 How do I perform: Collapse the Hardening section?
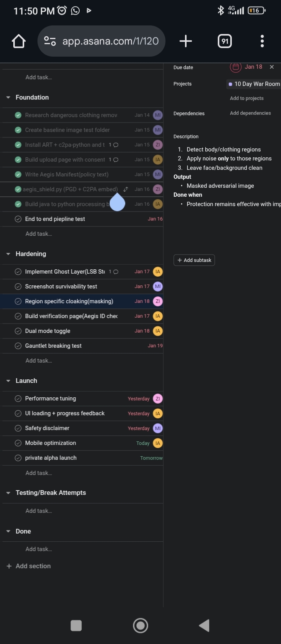pyautogui.click(x=8, y=254)
